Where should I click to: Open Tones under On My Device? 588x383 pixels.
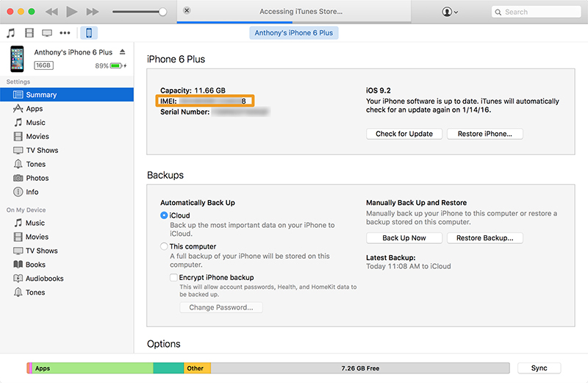coord(67,293)
